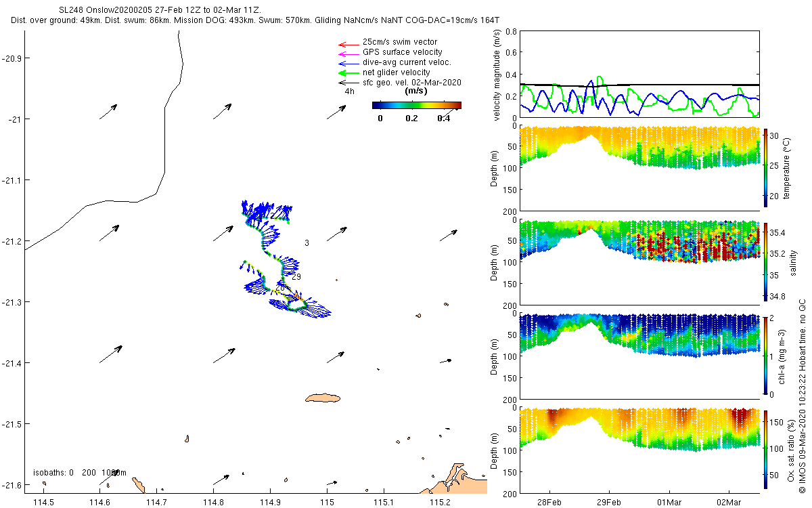The image size is (812, 508).
Task: Click the temperature (°C) colorbar
Action: 766,168
